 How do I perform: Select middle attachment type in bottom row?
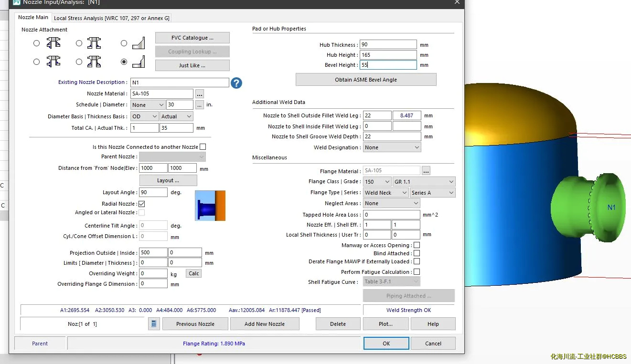(79, 62)
